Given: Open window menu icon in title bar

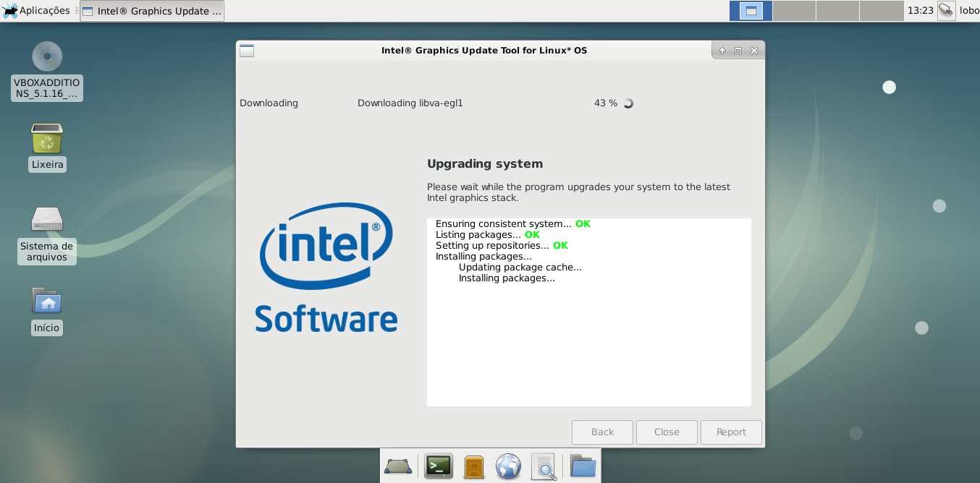Looking at the screenshot, I should coord(247,51).
